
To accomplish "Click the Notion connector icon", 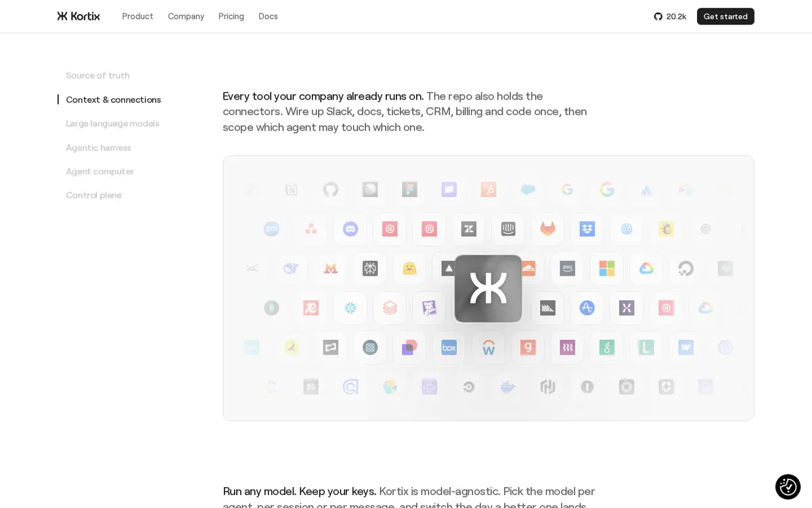I will pyautogui.click(x=291, y=190).
